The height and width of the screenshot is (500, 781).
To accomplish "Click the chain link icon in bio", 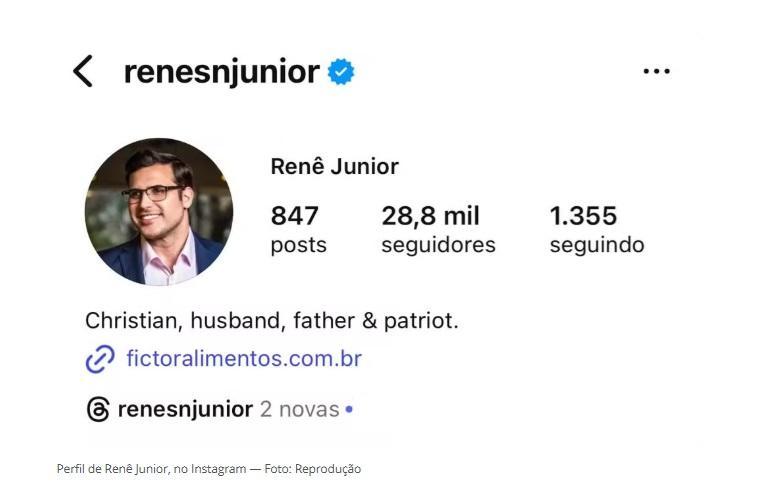I will pos(100,359).
